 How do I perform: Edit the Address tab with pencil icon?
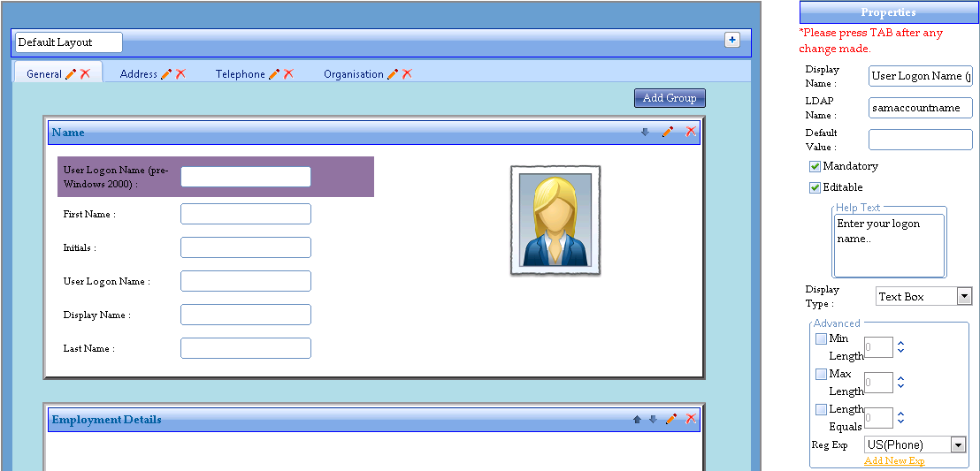(x=165, y=73)
